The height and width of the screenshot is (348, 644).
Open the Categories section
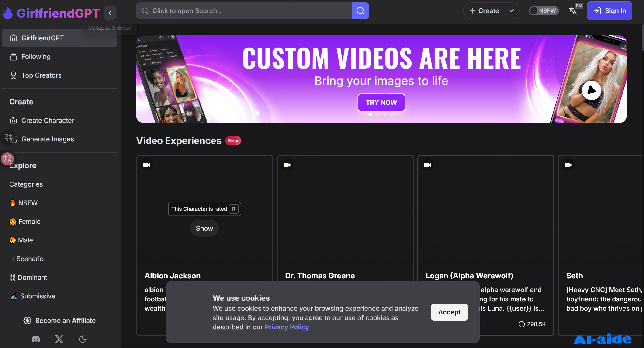[x=26, y=184]
